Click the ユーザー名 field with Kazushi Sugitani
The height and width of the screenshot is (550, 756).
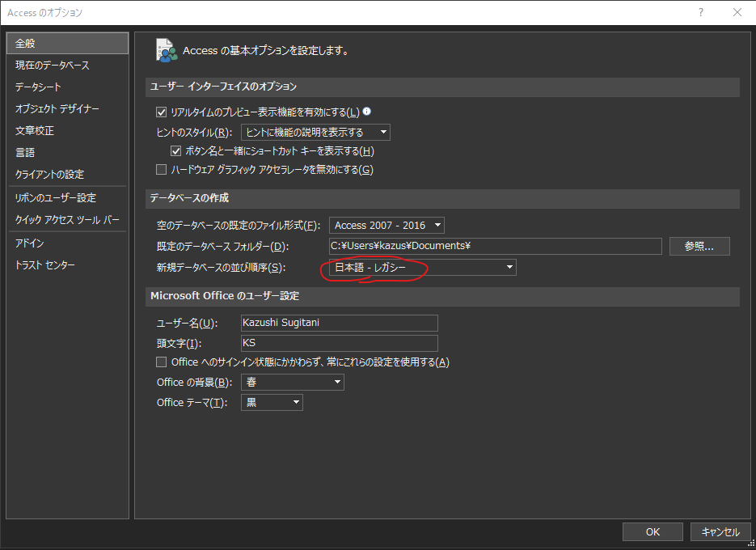tap(340, 323)
